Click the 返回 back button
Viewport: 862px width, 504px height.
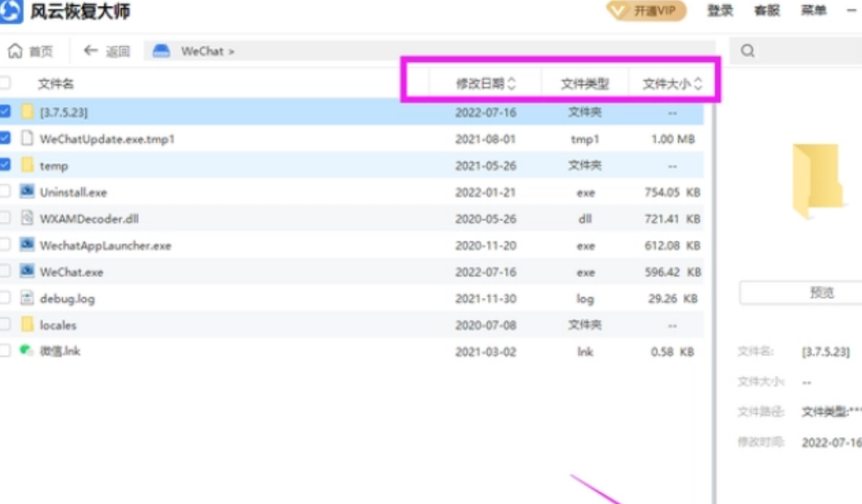[x=107, y=51]
